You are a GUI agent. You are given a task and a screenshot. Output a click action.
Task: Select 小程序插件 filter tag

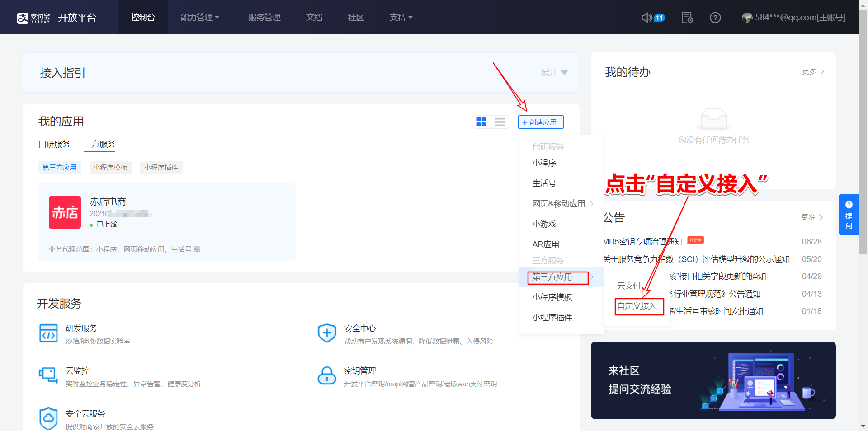coord(161,168)
